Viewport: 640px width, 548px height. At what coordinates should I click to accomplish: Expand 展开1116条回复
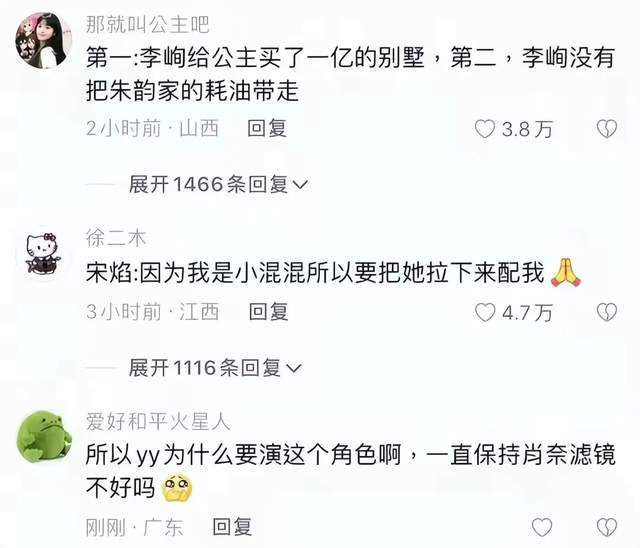215,368
